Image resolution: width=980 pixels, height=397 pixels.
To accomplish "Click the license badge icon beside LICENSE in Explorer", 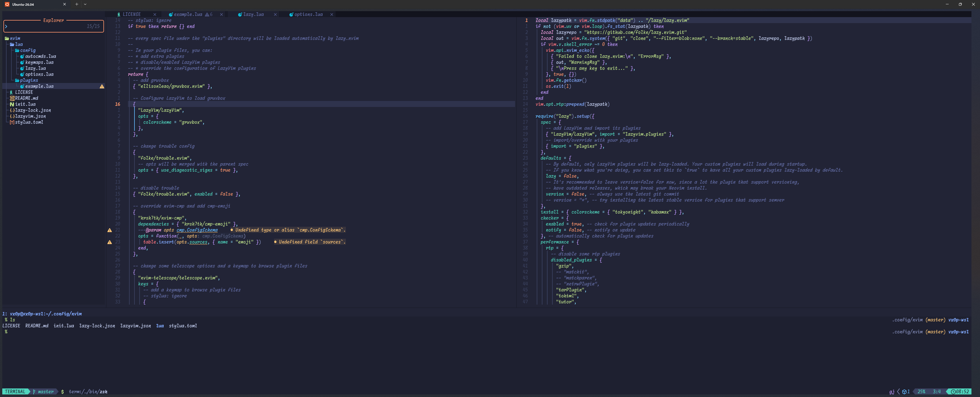I will [11, 92].
